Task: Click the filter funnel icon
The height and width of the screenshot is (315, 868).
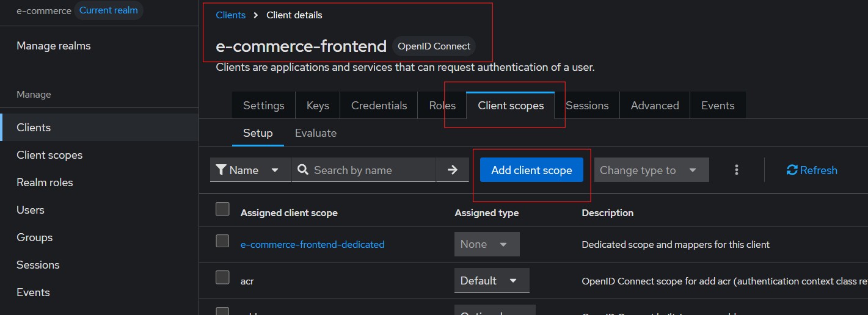Action: click(221, 170)
